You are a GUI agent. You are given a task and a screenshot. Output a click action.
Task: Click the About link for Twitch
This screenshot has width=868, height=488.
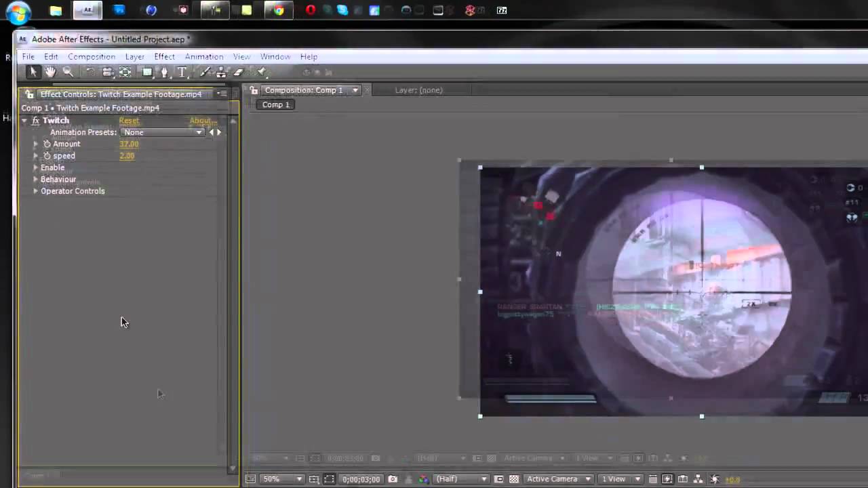tap(203, 121)
